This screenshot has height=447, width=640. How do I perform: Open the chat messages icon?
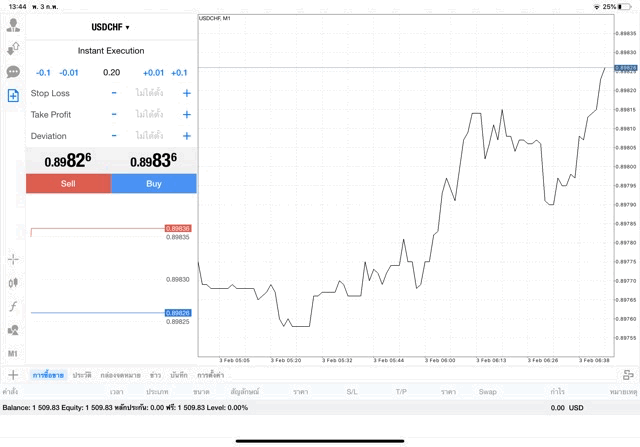click(x=13, y=72)
